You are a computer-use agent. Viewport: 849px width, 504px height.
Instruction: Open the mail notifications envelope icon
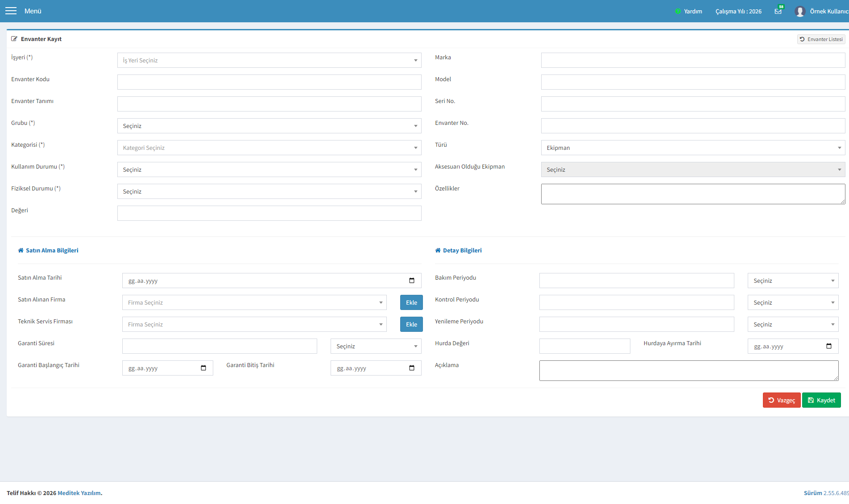tap(778, 11)
